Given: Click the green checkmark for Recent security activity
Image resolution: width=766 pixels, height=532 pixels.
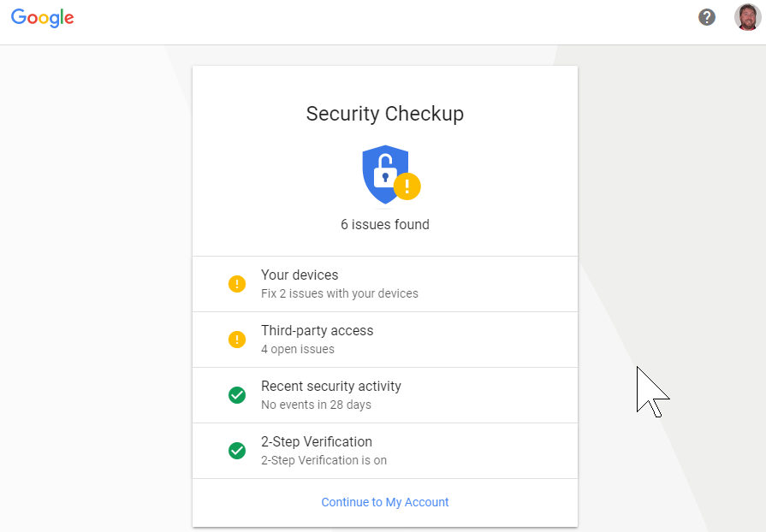Looking at the screenshot, I should click(237, 394).
